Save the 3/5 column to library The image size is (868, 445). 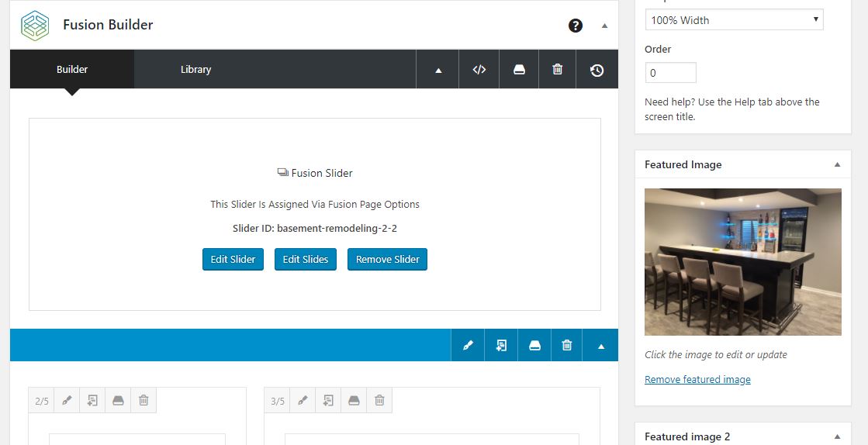click(x=354, y=400)
